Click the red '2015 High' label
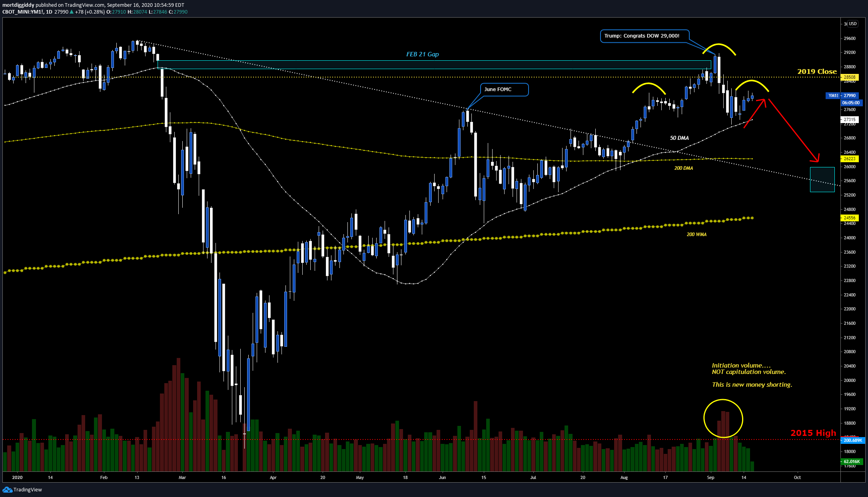 (x=813, y=433)
